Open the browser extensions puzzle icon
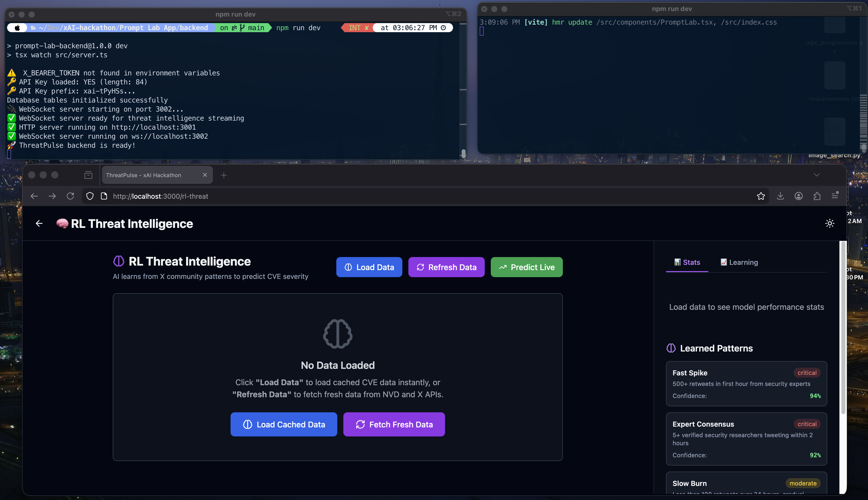 [x=817, y=196]
